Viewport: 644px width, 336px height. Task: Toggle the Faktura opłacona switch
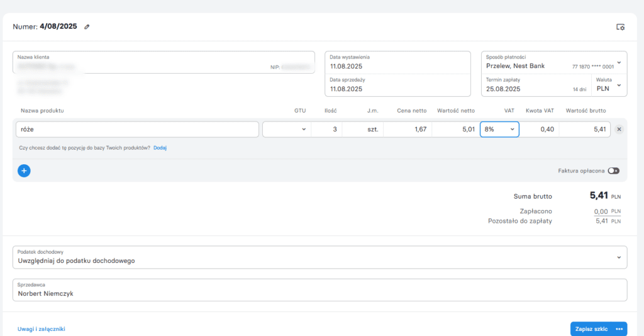pyautogui.click(x=613, y=171)
